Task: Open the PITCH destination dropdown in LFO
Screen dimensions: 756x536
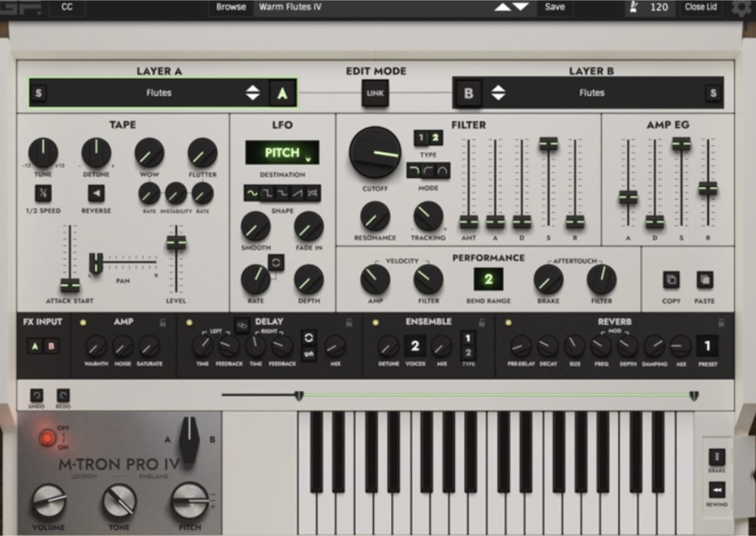Action: [x=282, y=152]
